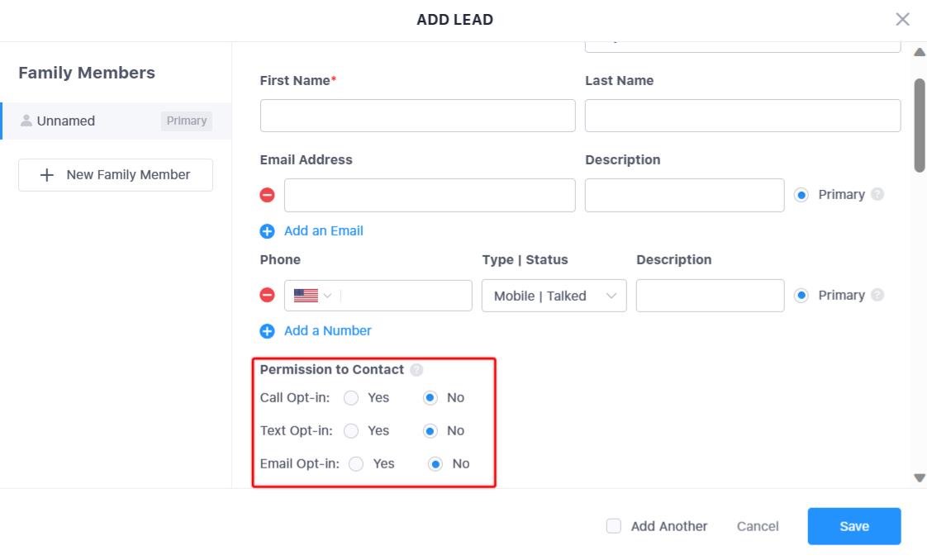
Task: Click the Last Name input field
Action: [743, 115]
